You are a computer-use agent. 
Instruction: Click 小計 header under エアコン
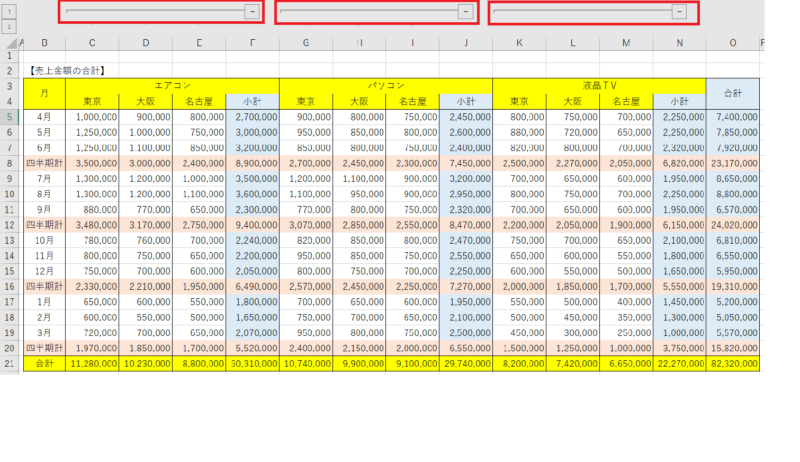[253, 101]
